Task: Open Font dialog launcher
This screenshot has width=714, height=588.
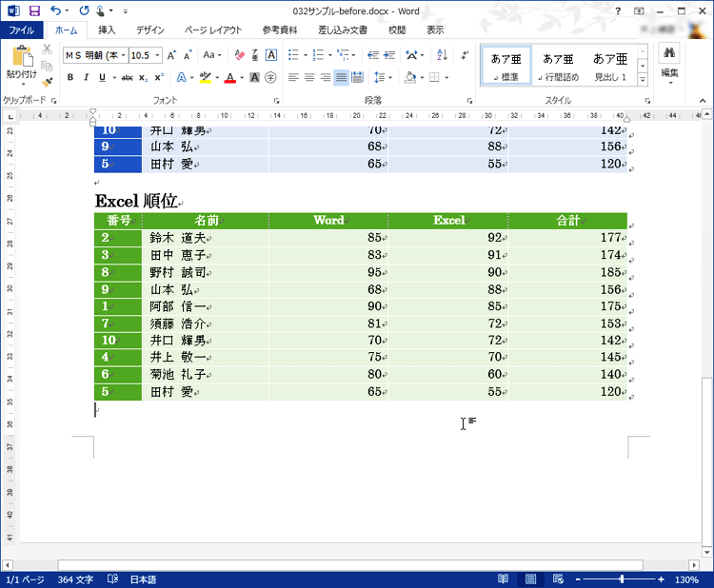Action: (276, 101)
